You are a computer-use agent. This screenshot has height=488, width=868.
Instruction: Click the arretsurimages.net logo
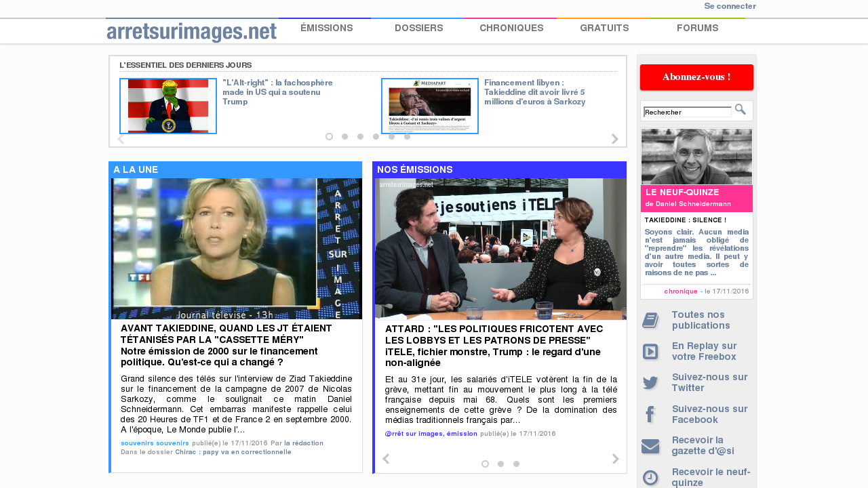tap(192, 32)
